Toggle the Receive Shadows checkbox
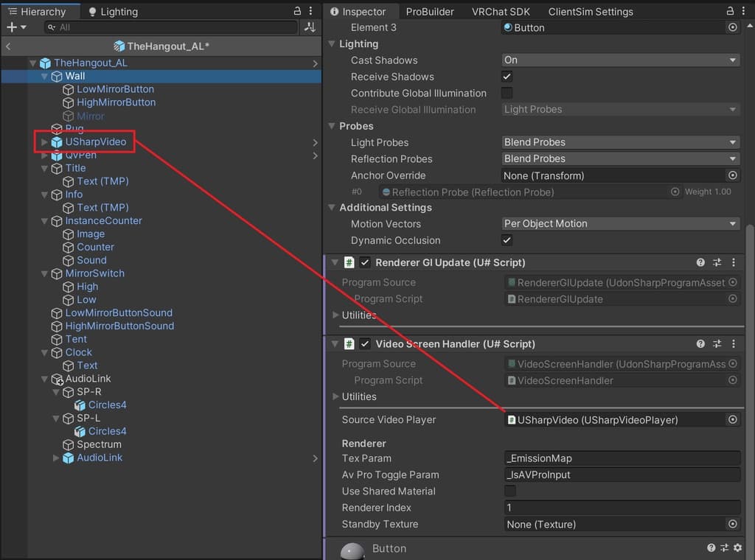The height and width of the screenshot is (560, 755). coord(507,77)
